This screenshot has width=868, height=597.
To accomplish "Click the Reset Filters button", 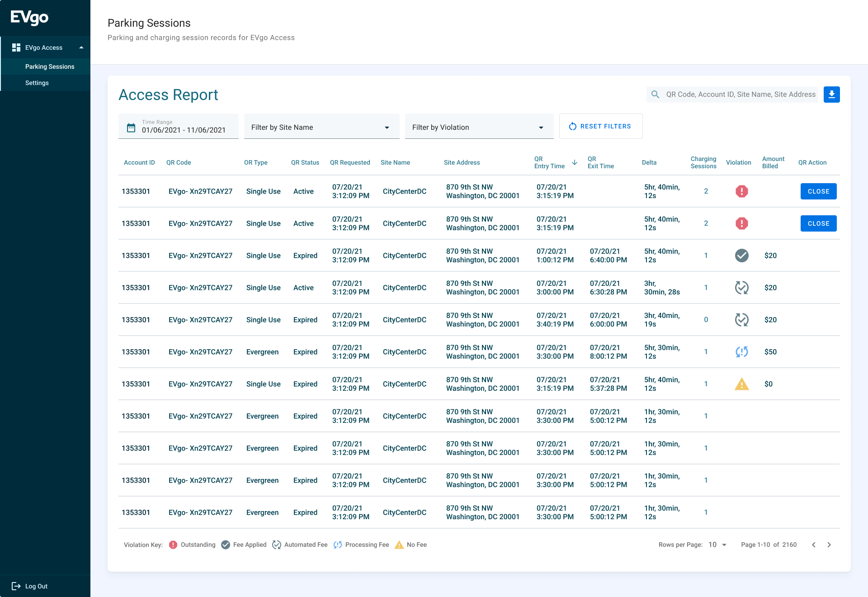I will [600, 126].
